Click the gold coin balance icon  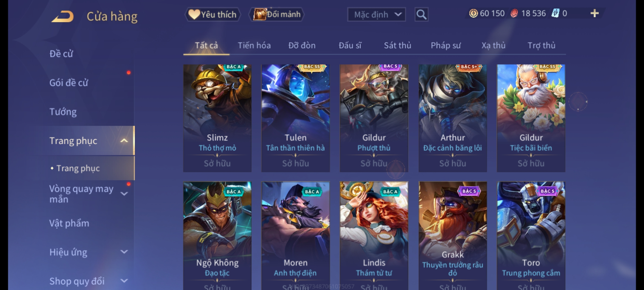click(473, 13)
